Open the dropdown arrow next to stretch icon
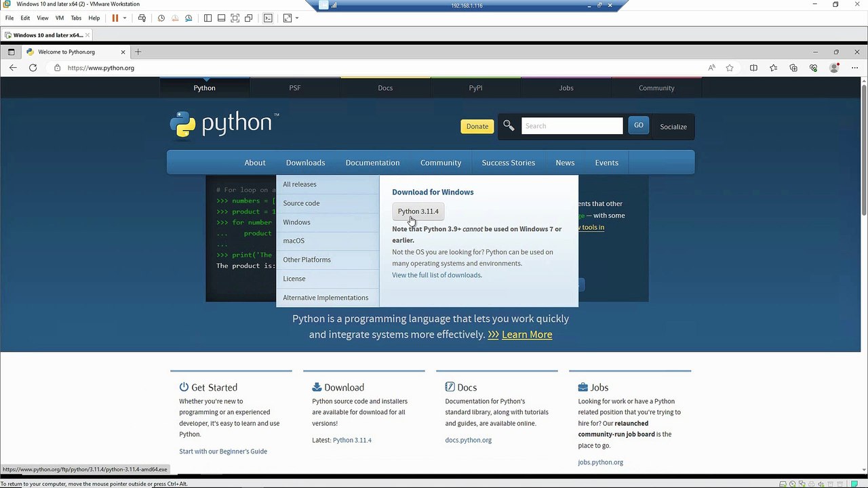The height and width of the screenshot is (488, 868). (297, 18)
